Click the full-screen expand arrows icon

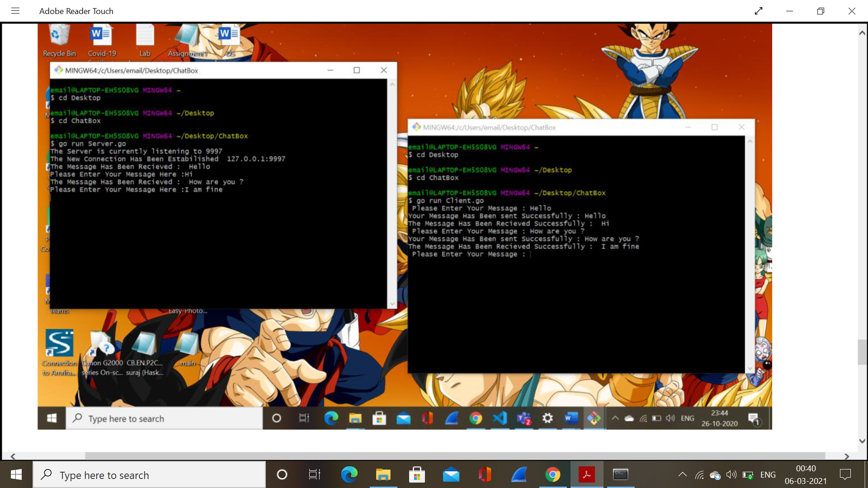tap(759, 11)
